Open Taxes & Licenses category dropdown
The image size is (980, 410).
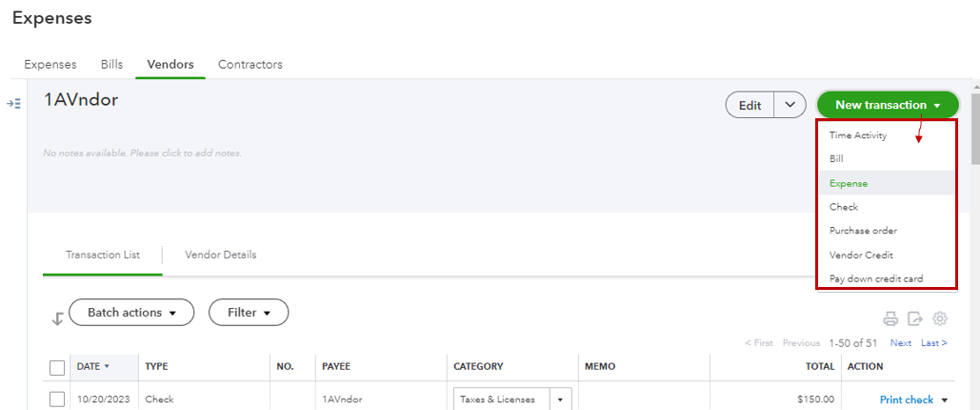[560, 400]
